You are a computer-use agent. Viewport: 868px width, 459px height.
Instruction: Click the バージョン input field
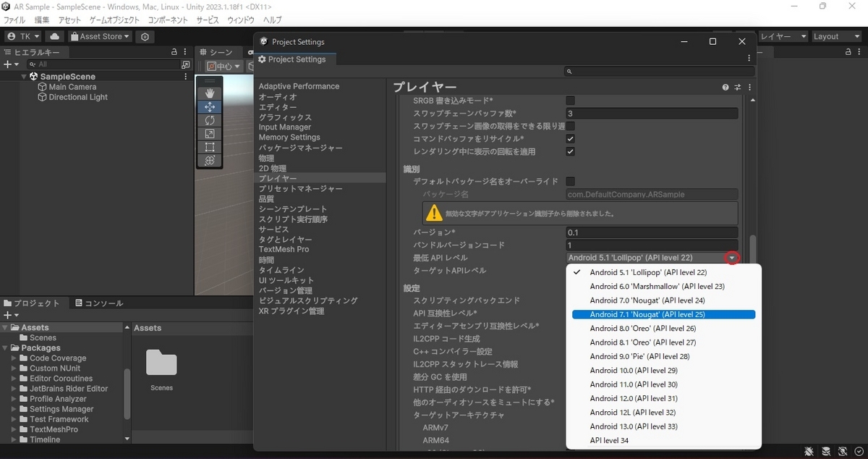point(652,233)
